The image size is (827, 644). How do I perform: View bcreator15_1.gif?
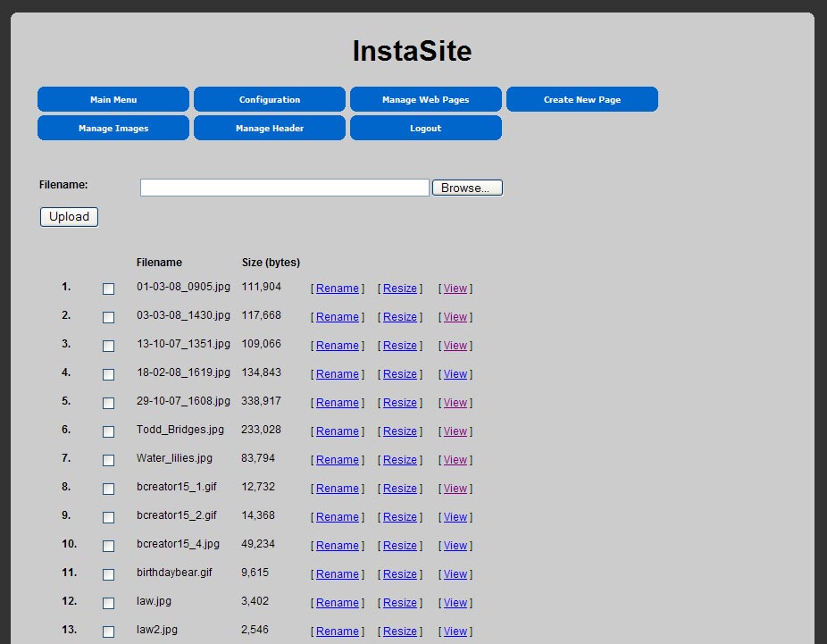[x=455, y=489]
